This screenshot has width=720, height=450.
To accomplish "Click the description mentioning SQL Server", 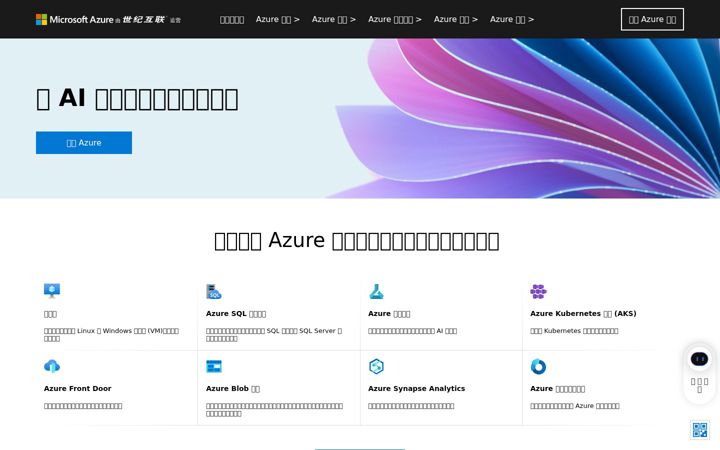I will pyautogui.click(x=274, y=334).
